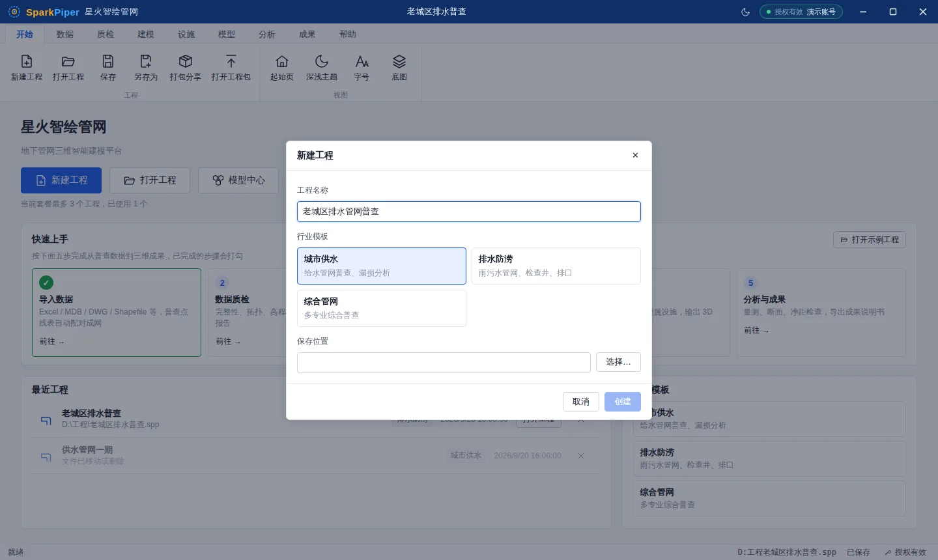Toggle dark mode moon in title bar
The height and width of the screenshot is (560, 938).
[x=746, y=12]
